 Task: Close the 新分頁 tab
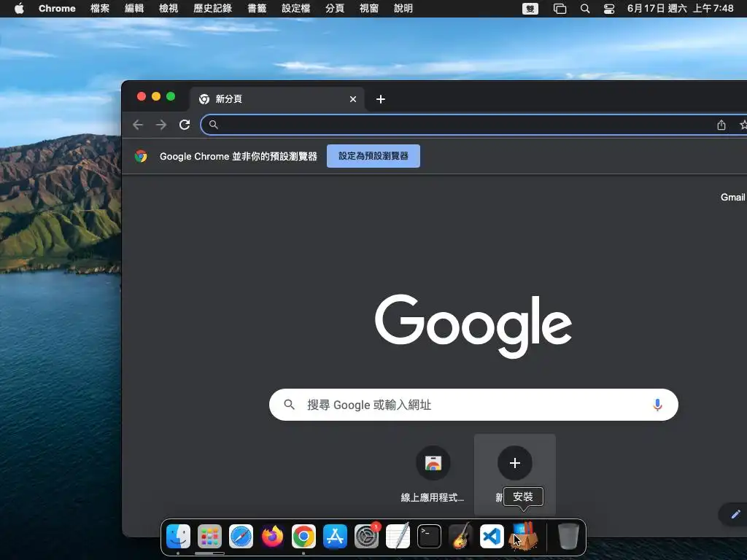point(353,99)
